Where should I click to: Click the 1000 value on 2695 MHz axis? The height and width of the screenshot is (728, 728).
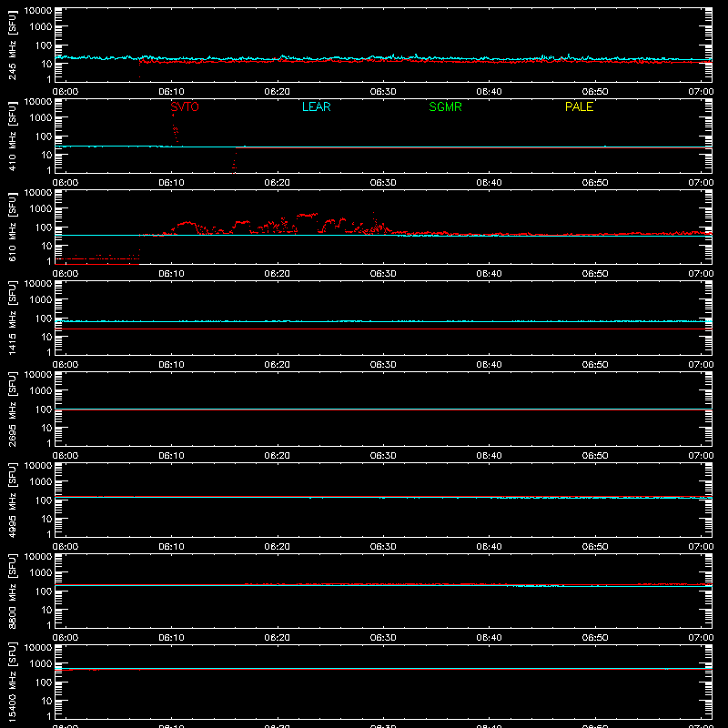[x=41, y=391]
